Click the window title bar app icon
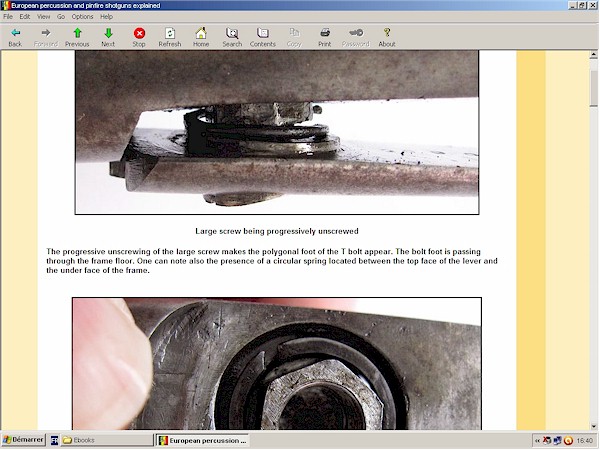 point(5,5)
